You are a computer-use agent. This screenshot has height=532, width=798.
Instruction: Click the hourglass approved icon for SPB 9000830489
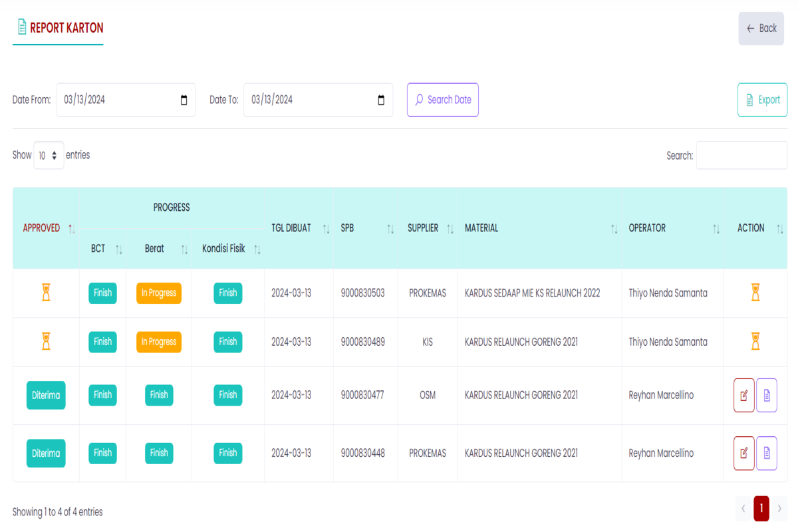[46, 342]
